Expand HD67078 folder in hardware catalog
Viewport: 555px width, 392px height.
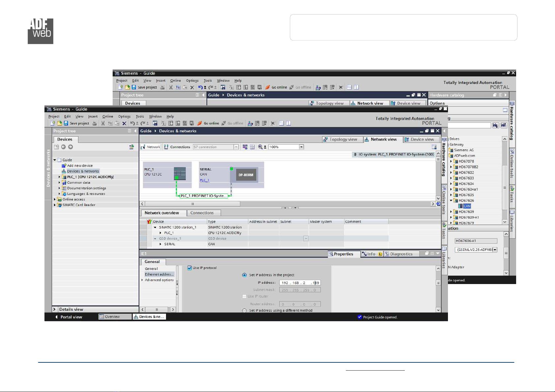(x=451, y=161)
